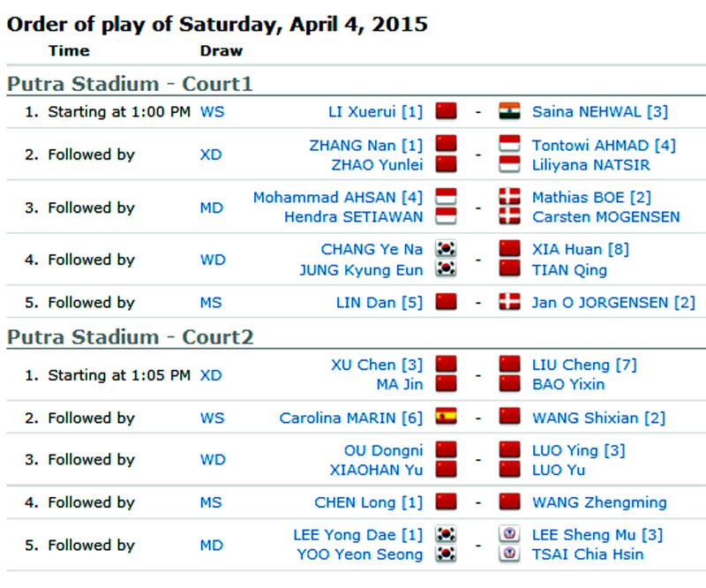Open LEE Yong Dae player link
Image resolution: width=706 pixels, height=588 pixels.
tap(344, 535)
